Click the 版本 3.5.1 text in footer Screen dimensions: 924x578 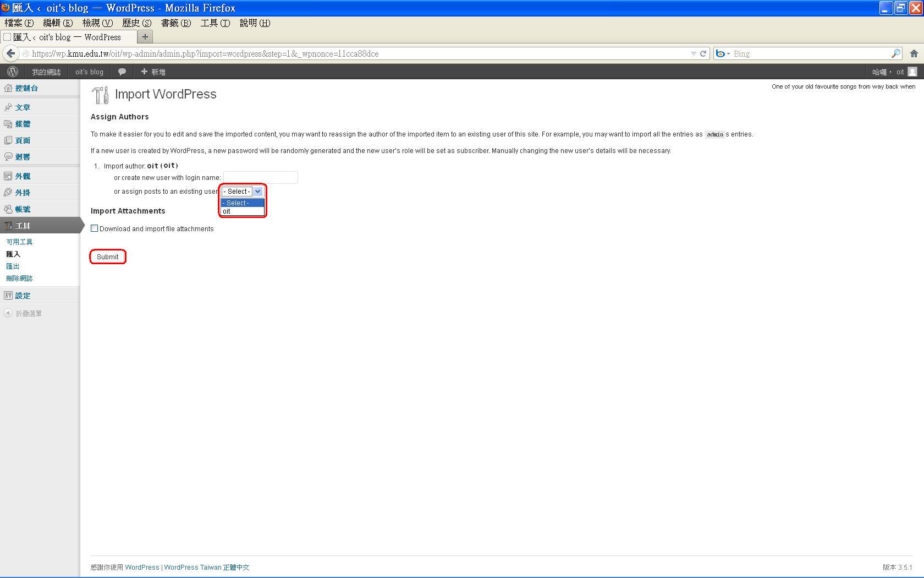(898, 568)
